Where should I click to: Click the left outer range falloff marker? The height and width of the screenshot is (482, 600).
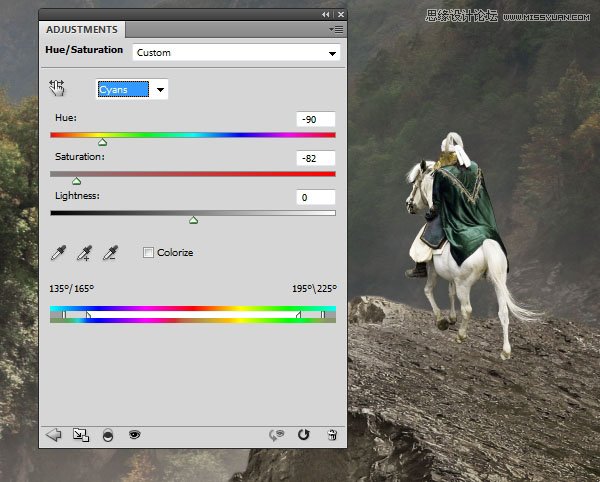pos(64,315)
